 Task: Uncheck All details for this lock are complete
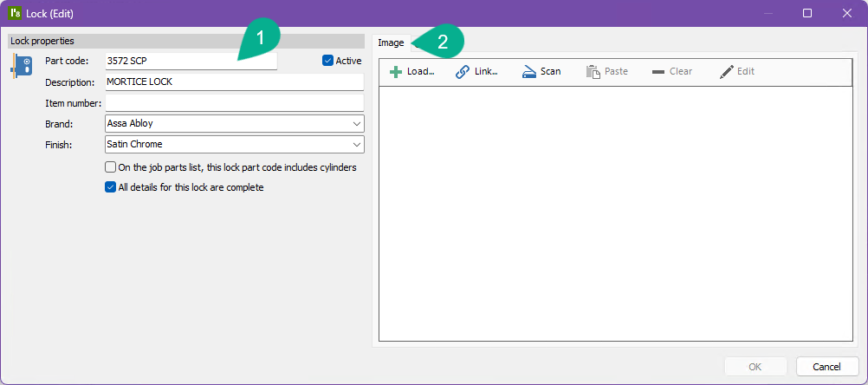point(110,187)
